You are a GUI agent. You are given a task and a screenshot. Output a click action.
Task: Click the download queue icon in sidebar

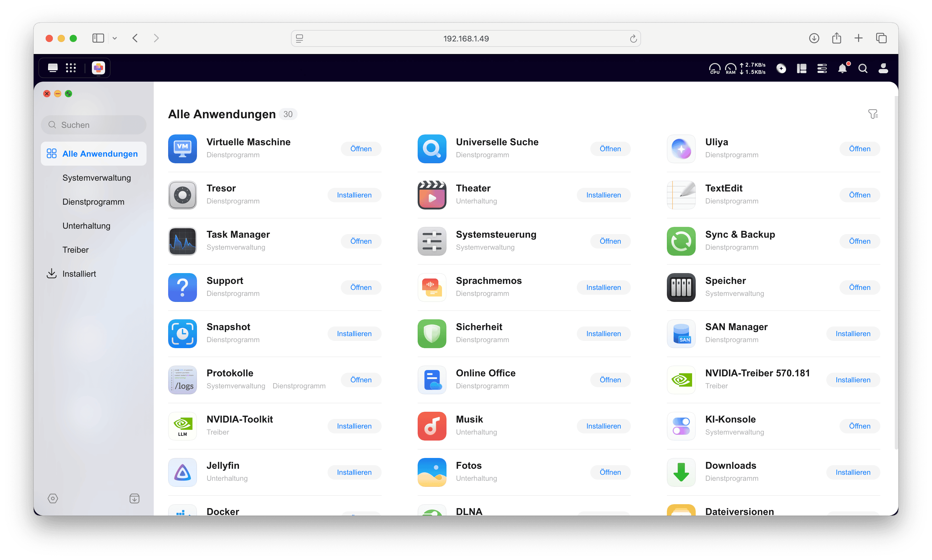(135, 498)
